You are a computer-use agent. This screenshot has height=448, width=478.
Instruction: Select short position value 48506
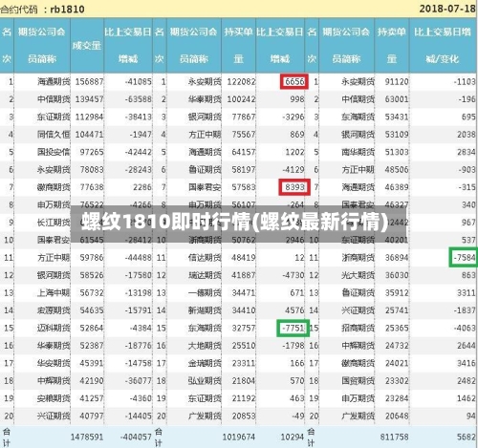pyautogui.click(x=397, y=170)
